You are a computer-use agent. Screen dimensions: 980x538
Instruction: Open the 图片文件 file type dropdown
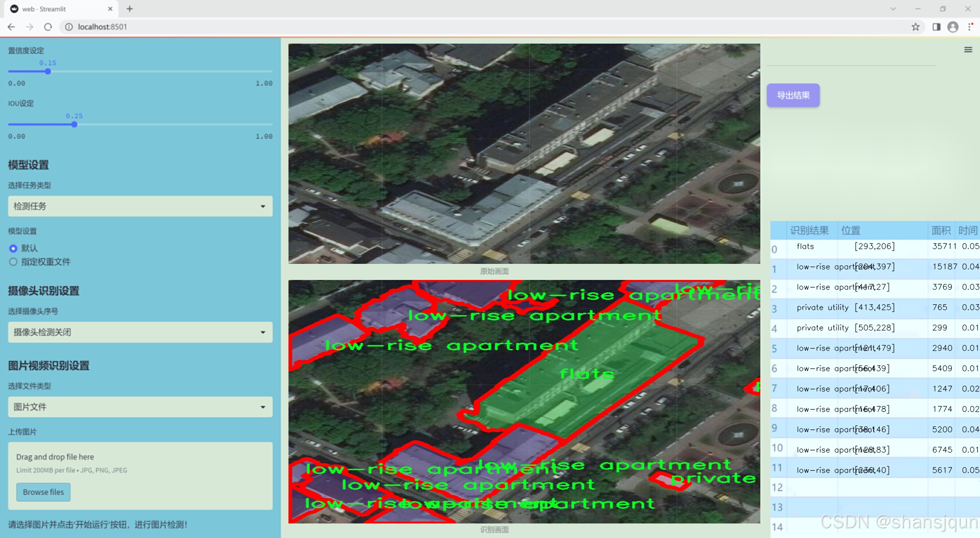(x=140, y=407)
